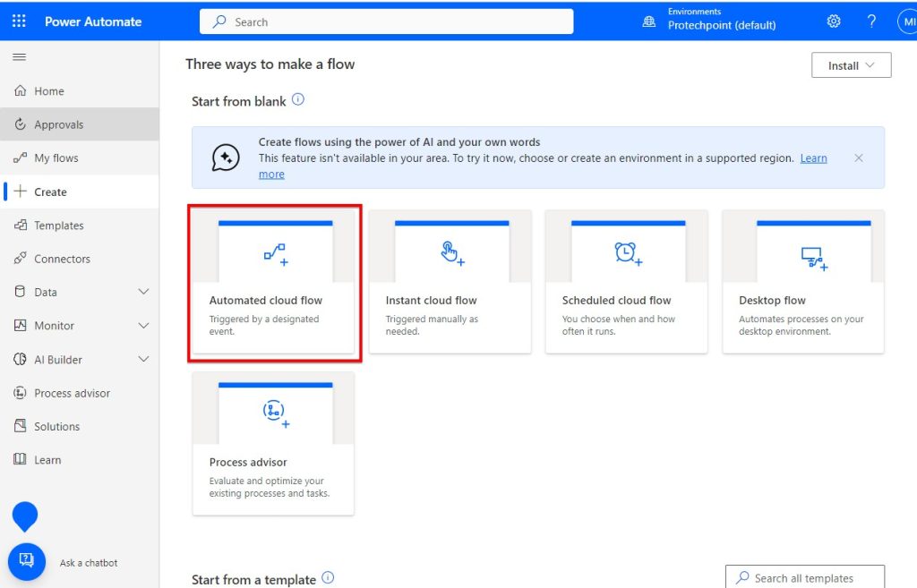Click the Process advisor card icon
The width and height of the screenshot is (917, 588).
[276, 413]
